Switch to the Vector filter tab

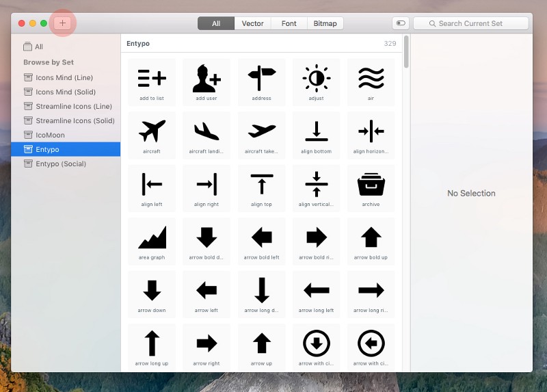pos(252,23)
